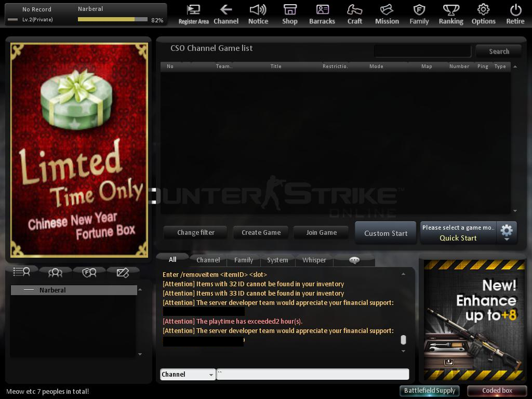Click the experience progress bar at 82%
Screen dimensions: 532x399
pyautogui.click(x=113, y=20)
